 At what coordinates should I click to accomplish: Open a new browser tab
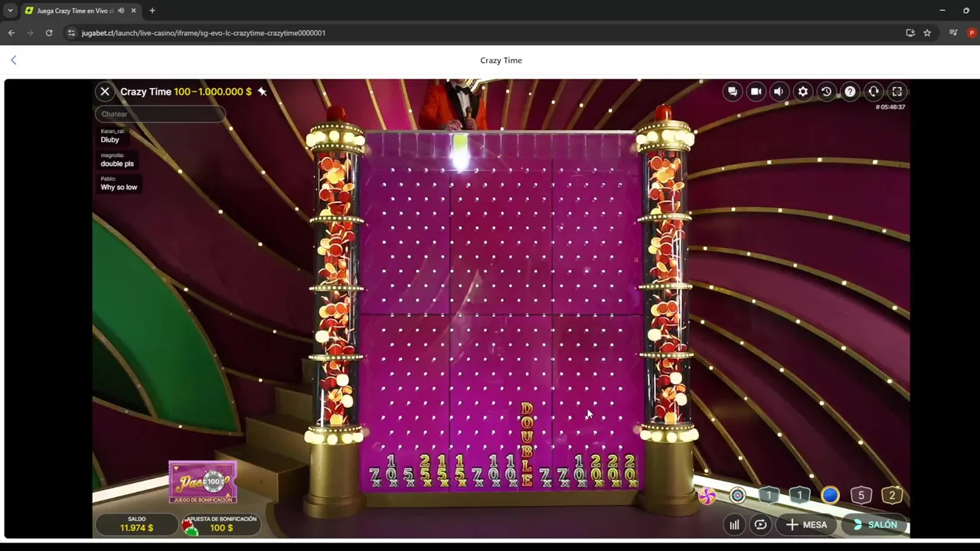tap(152, 11)
